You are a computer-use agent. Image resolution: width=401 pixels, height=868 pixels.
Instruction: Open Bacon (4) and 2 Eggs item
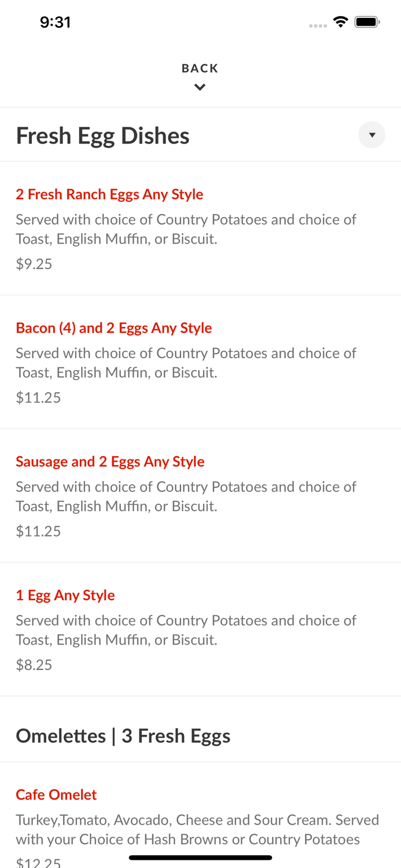[x=114, y=328]
